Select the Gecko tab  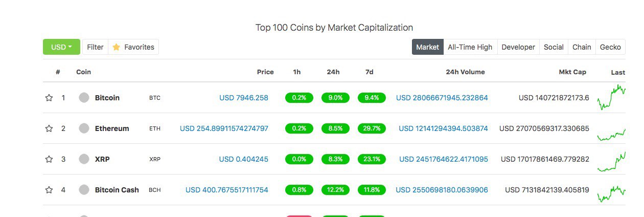tap(610, 47)
